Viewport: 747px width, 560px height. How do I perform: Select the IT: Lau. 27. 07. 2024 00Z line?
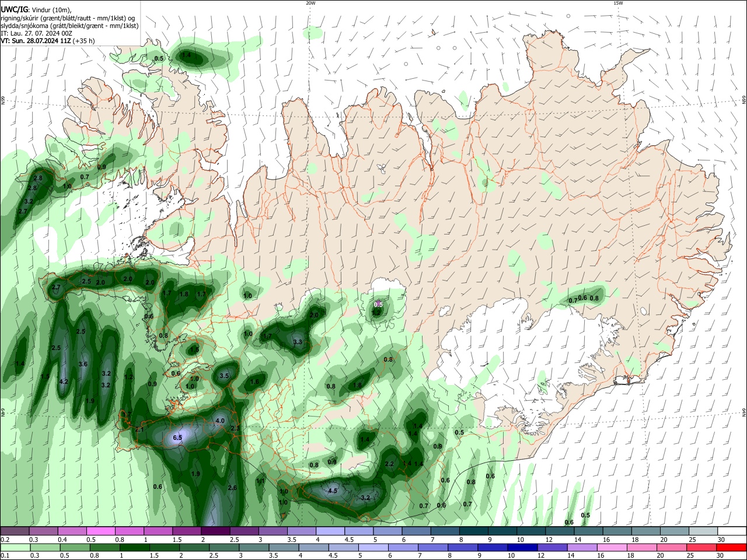pos(37,33)
